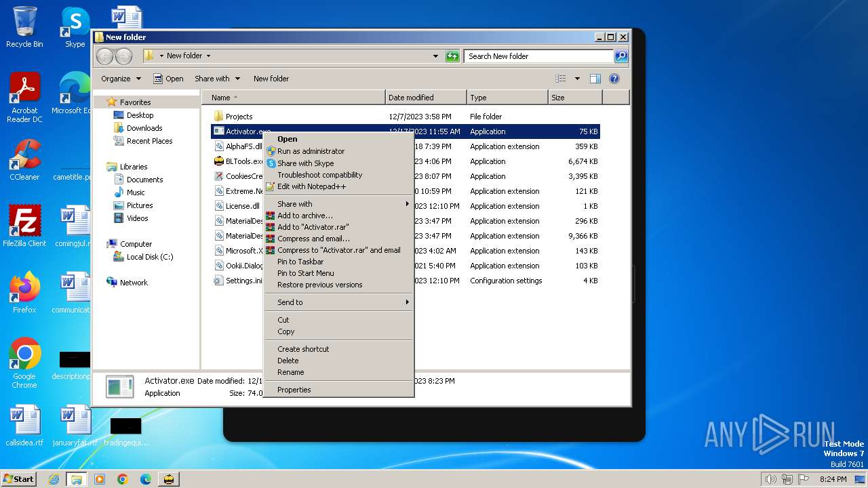Open Properties from context menu
This screenshot has height=488, width=868.
(338, 390)
